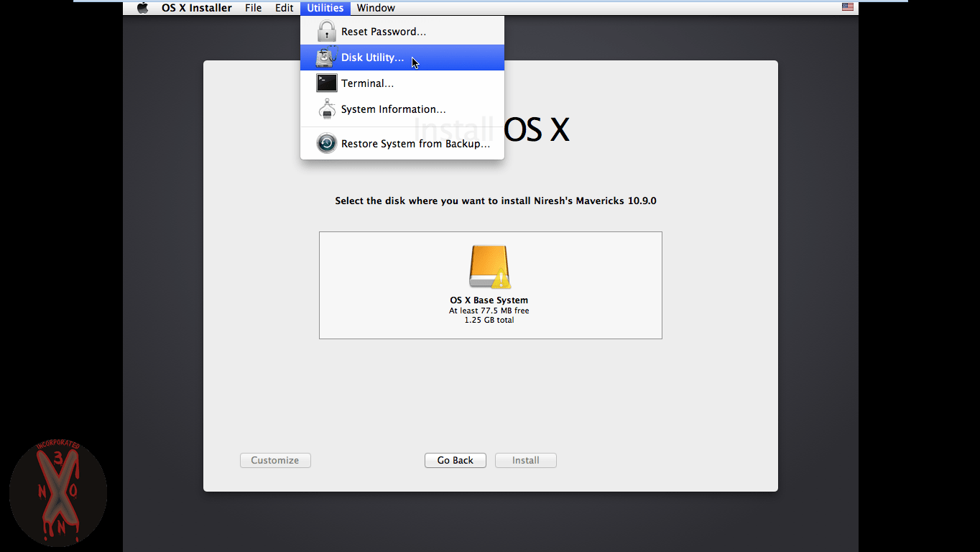
Task: Click the System Information chip icon
Action: (x=327, y=109)
